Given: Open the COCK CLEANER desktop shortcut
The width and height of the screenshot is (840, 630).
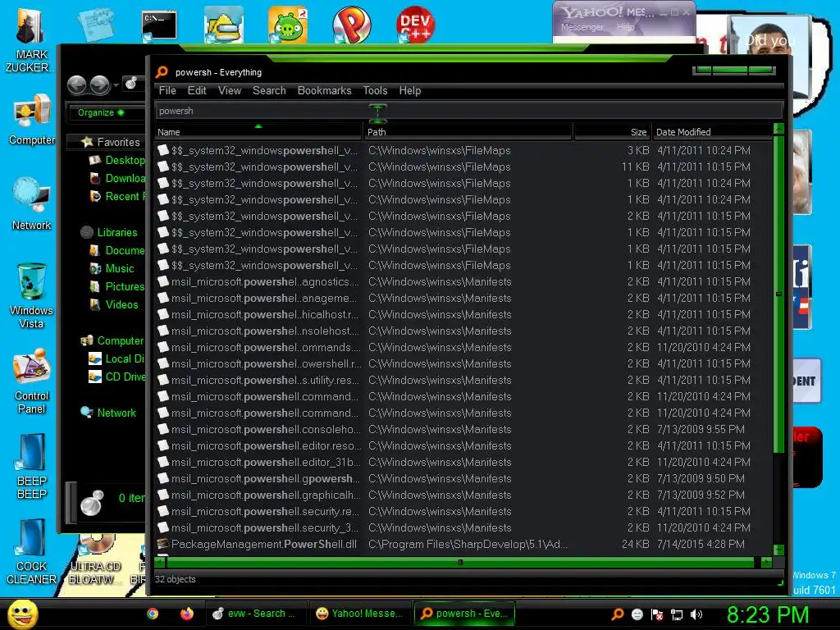Looking at the screenshot, I should [x=32, y=551].
